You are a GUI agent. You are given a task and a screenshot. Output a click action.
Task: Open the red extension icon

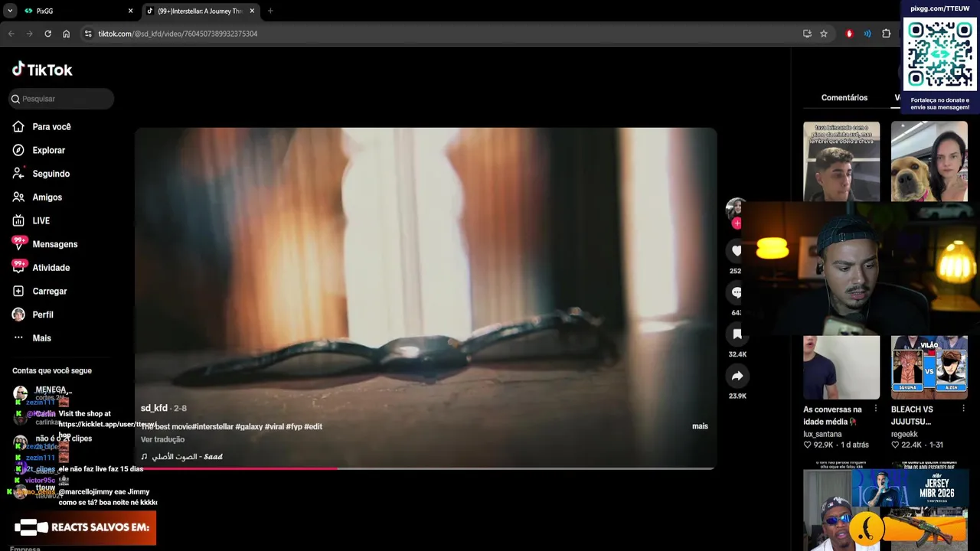pyautogui.click(x=849, y=34)
